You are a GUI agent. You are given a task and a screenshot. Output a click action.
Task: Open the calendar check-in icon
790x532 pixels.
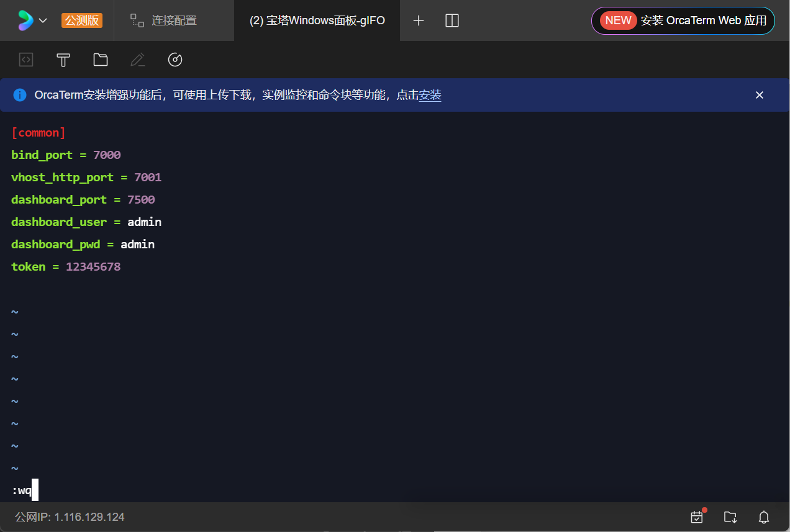point(697,516)
